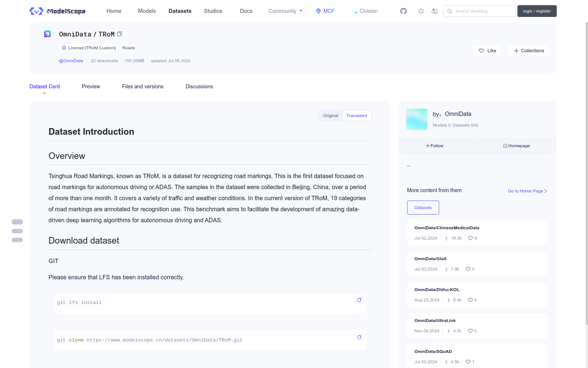588x368 pixels.
Task: Click the ModelScope logo
Action: point(57,11)
